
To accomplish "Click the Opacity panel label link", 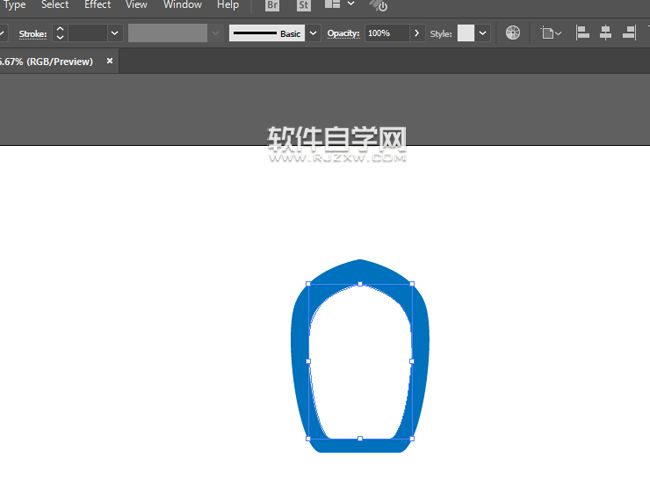I will [343, 34].
